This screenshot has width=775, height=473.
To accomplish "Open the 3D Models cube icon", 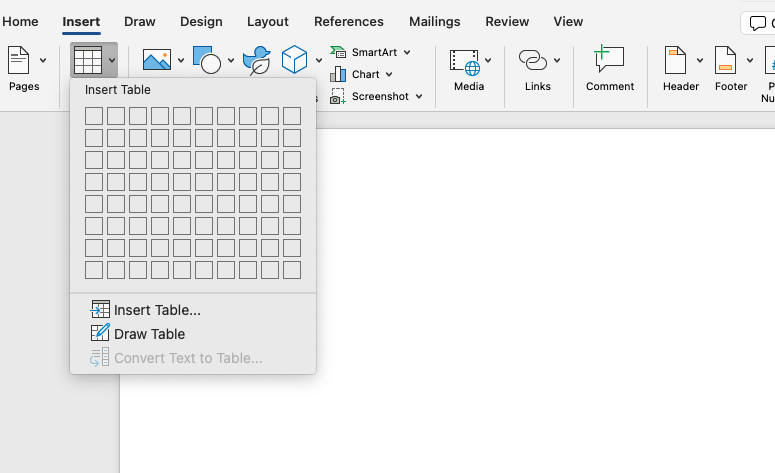I will (294, 61).
